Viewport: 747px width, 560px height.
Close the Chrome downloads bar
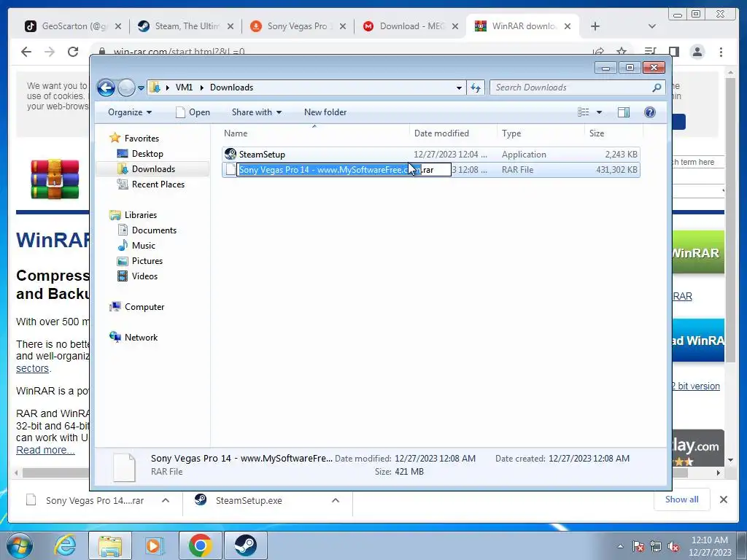724,499
